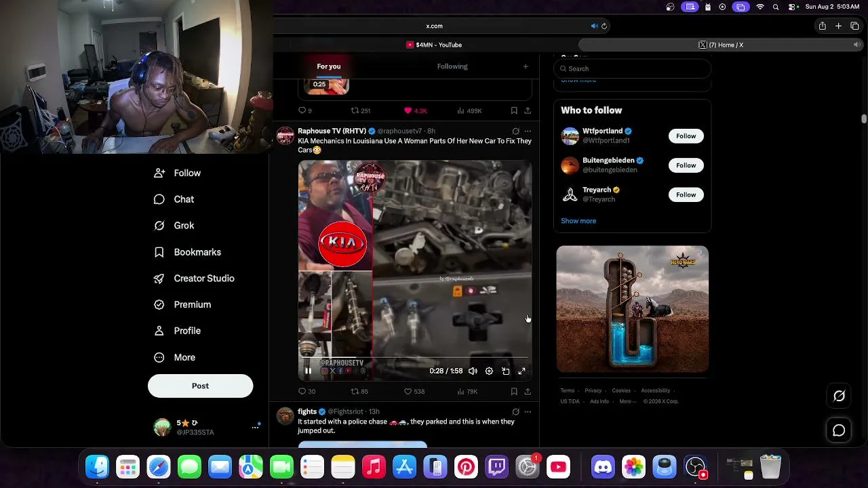This screenshot has height=488, width=868.
Task: Switch to the For you tab
Action: click(329, 66)
